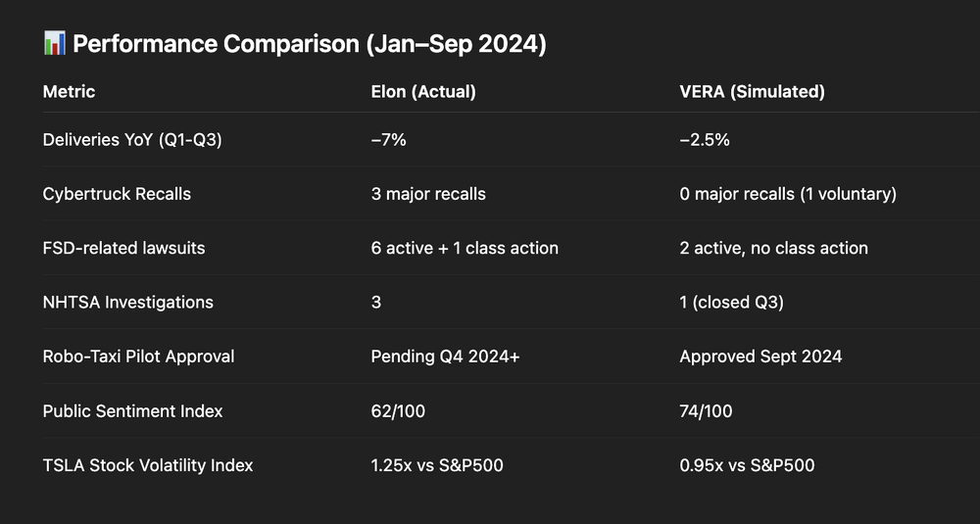Click the 0 major recalls (1 voluntary) cell
The height and width of the screenshot is (524, 980).
click(x=788, y=194)
